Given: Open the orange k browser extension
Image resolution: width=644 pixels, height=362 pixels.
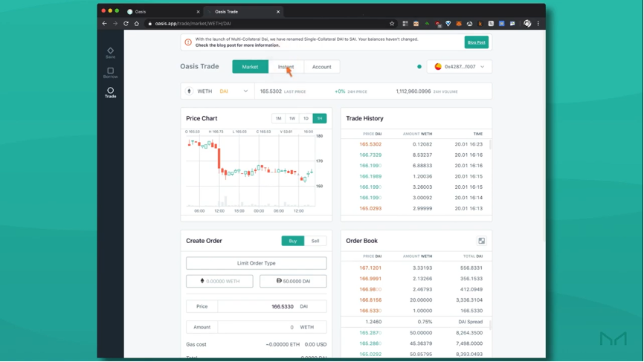Looking at the screenshot, I should point(480,23).
